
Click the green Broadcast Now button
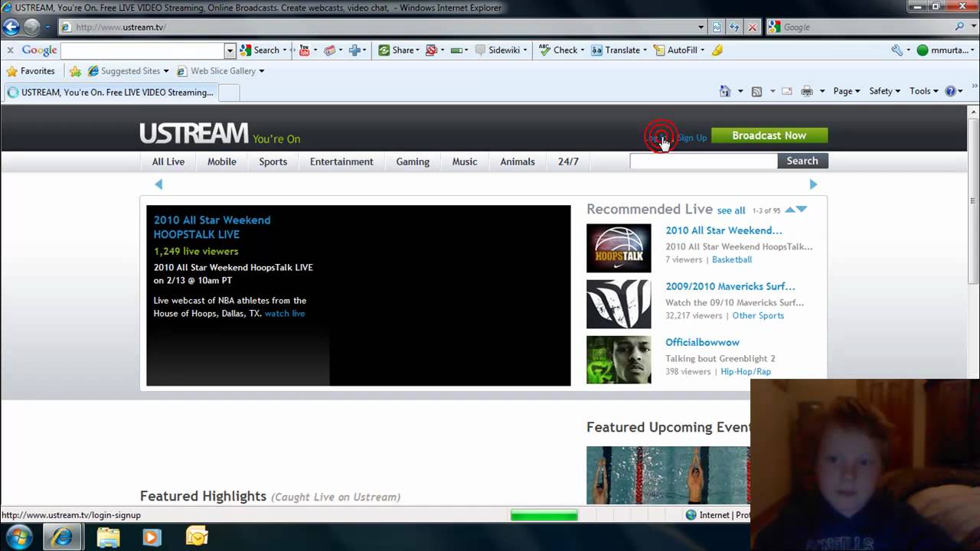(769, 135)
